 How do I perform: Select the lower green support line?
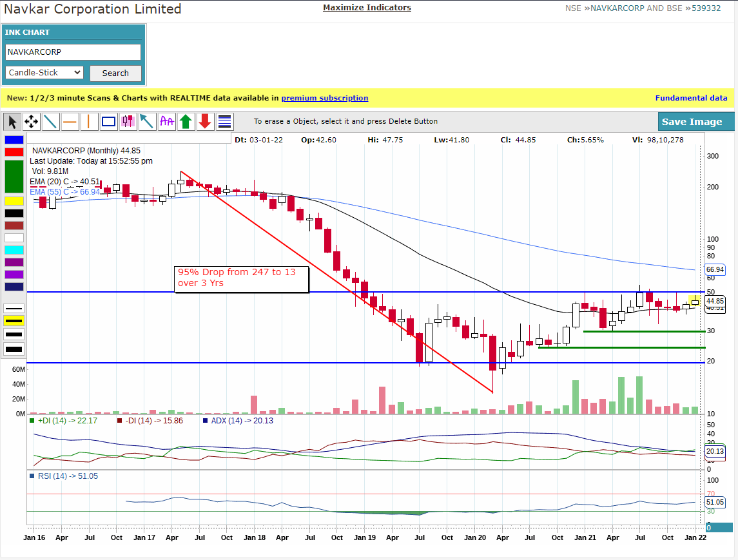622,348
